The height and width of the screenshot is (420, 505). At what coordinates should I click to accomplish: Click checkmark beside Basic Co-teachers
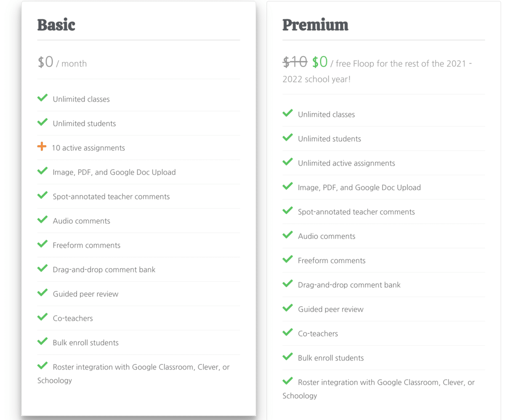click(x=43, y=317)
